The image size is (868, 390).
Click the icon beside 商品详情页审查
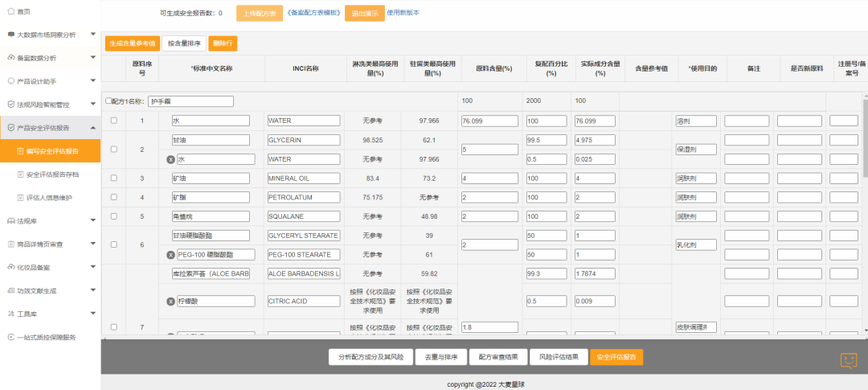pos(11,244)
